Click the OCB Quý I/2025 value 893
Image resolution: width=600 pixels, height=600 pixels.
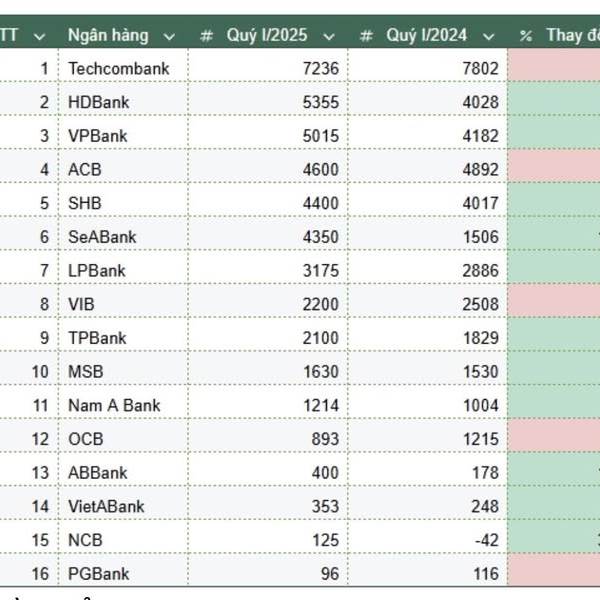[x=325, y=439]
